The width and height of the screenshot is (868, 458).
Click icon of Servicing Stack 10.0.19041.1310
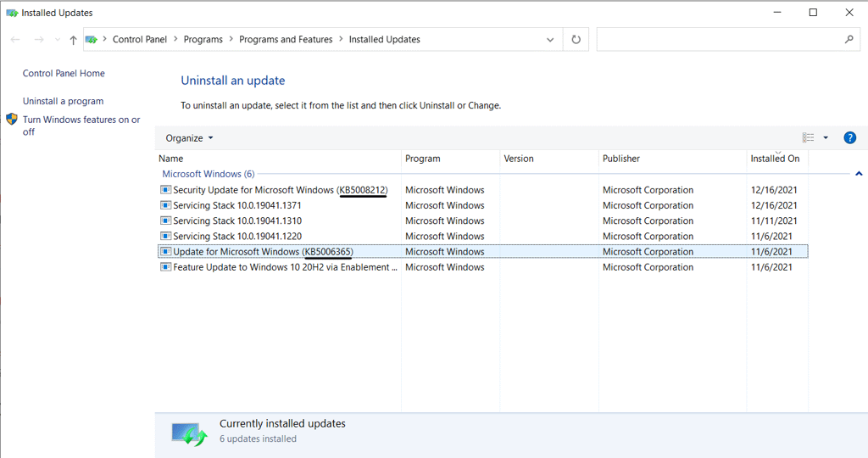165,221
